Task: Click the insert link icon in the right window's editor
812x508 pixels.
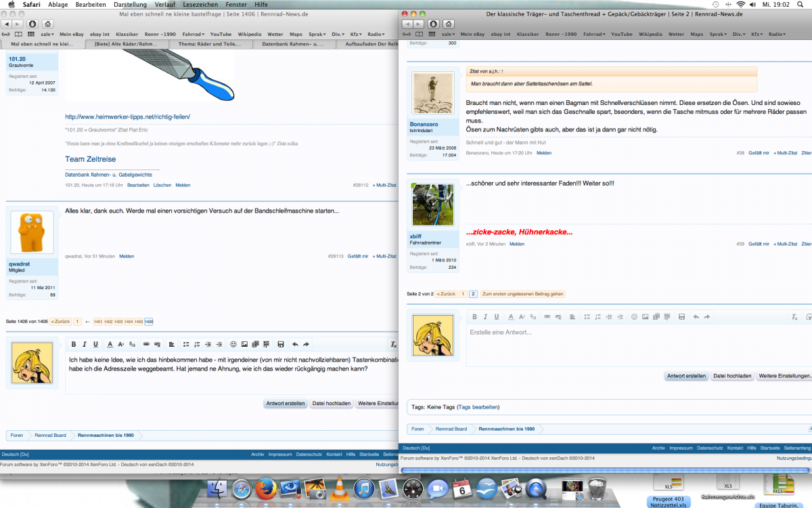Action: click(547, 317)
